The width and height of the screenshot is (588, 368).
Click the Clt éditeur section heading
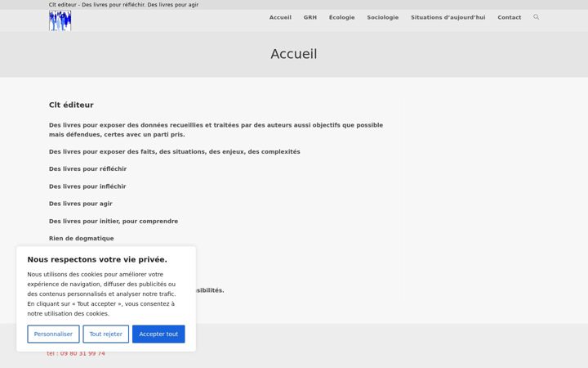click(71, 105)
